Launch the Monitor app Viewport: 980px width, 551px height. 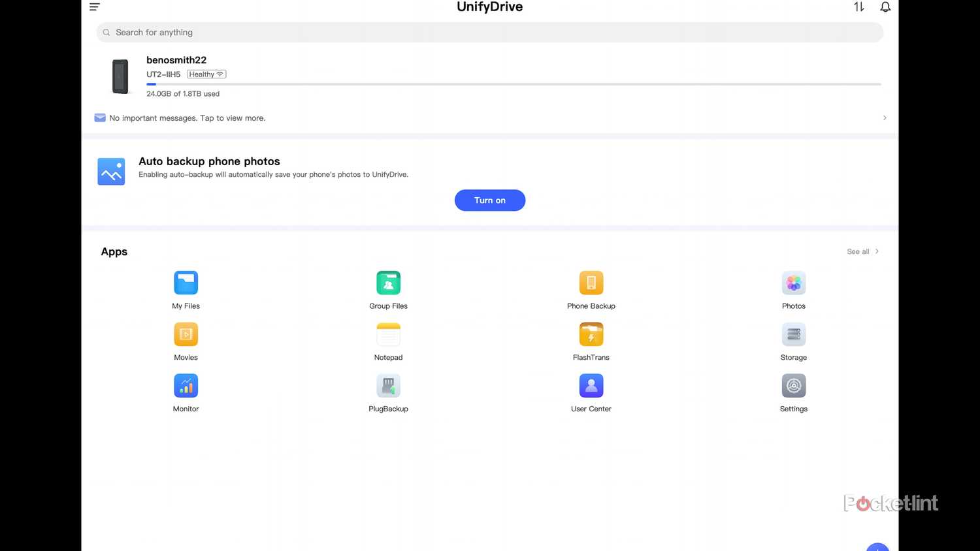click(x=186, y=386)
